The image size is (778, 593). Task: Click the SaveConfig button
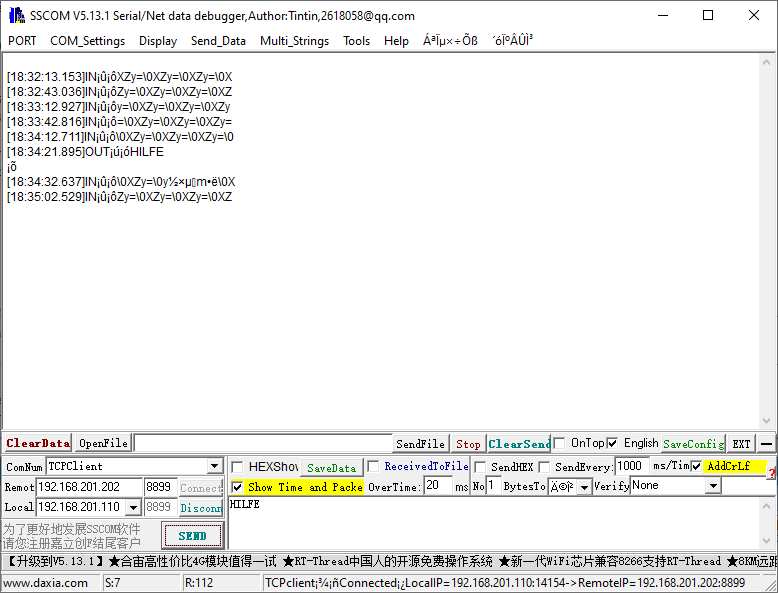(692, 444)
